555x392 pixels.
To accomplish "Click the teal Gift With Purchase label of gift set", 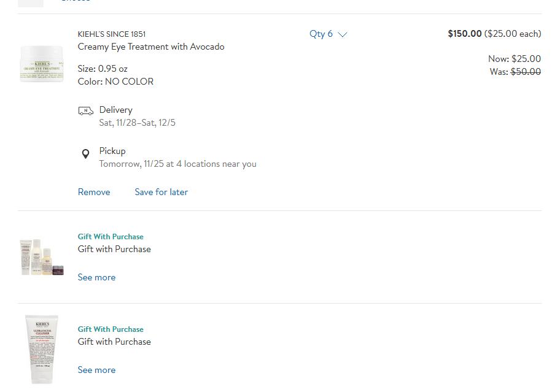I will 111,237.
